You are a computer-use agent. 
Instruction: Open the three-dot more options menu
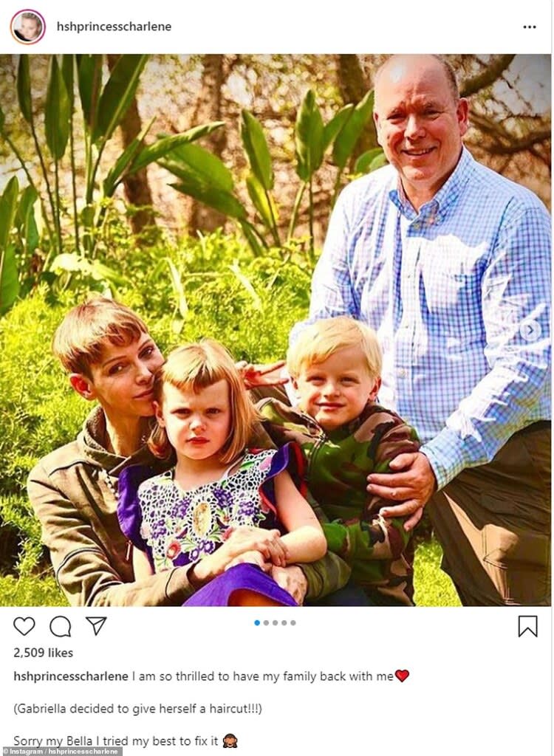pyautogui.click(x=530, y=27)
